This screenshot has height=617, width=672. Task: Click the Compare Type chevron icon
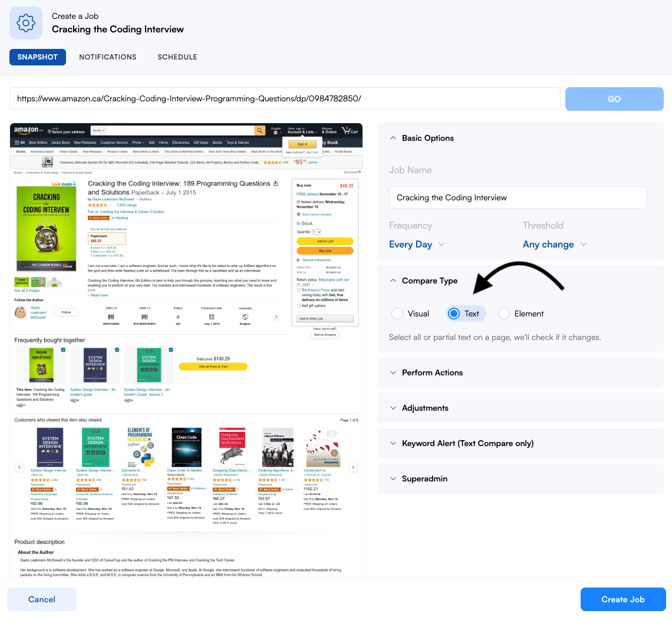point(393,281)
